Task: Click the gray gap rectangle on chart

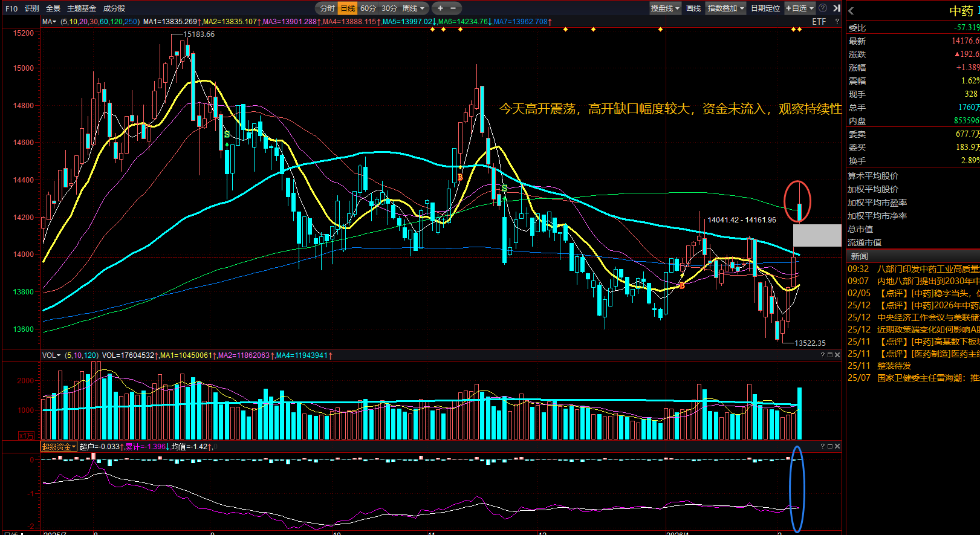Action: pyautogui.click(x=817, y=235)
